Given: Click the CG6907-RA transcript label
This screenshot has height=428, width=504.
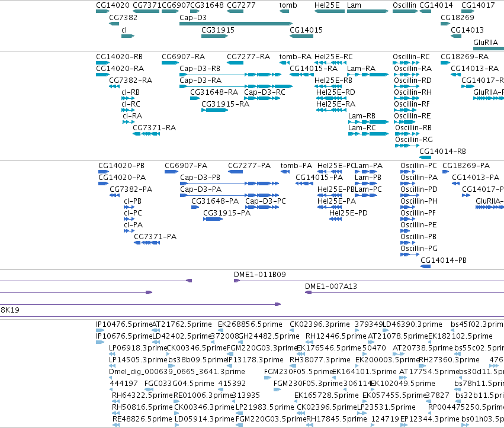Looking at the screenshot, I should (x=183, y=57).
